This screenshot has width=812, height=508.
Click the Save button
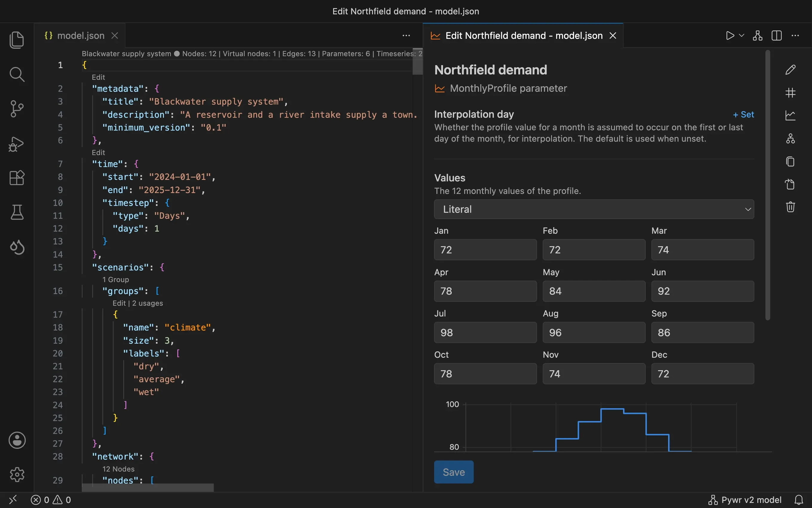tap(454, 472)
